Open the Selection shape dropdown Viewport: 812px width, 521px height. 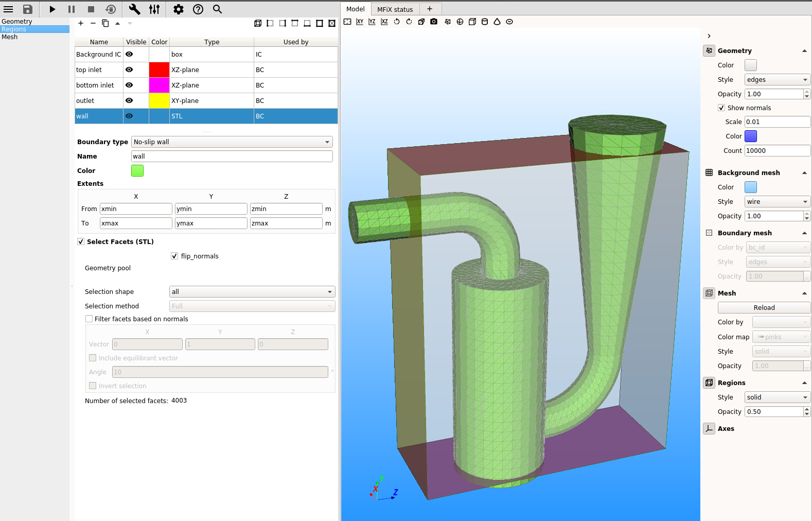[252, 291]
